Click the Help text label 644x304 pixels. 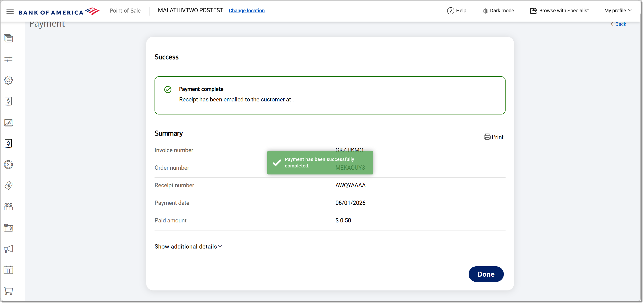point(461,11)
